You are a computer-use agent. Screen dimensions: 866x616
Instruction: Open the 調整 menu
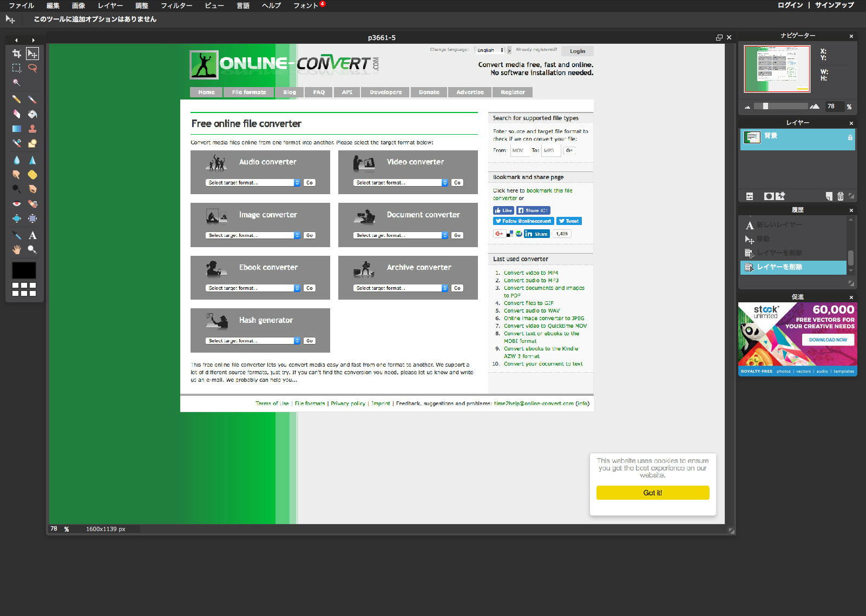pyautogui.click(x=142, y=5)
